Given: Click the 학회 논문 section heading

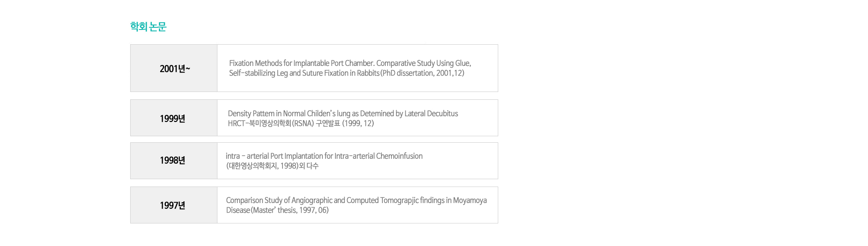Looking at the screenshot, I should pyautogui.click(x=148, y=26).
